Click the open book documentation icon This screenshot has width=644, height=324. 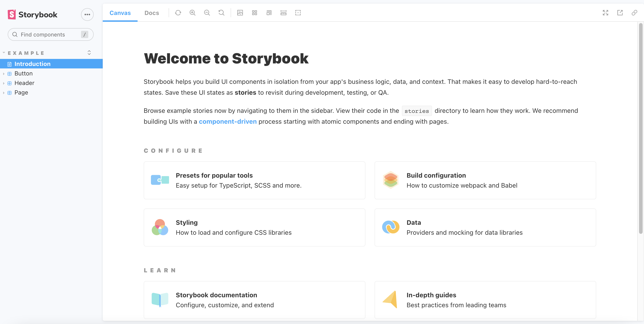point(160,300)
